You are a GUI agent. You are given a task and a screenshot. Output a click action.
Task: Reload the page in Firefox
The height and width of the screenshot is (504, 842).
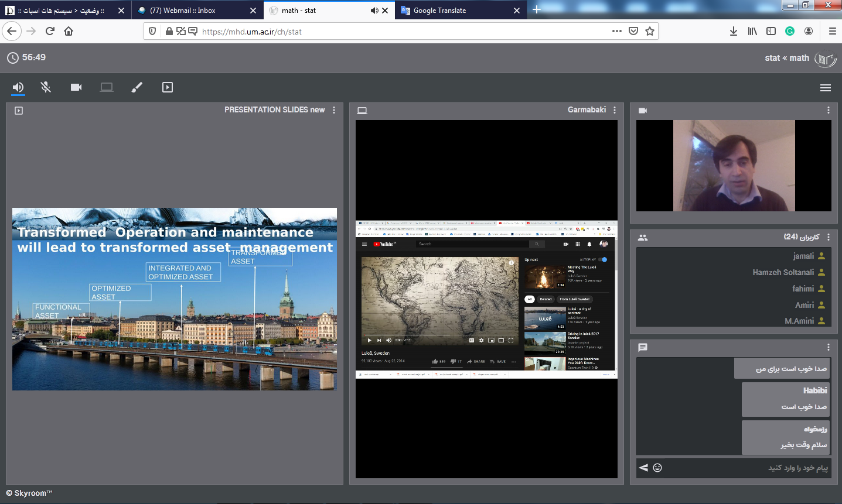click(x=50, y=32)
